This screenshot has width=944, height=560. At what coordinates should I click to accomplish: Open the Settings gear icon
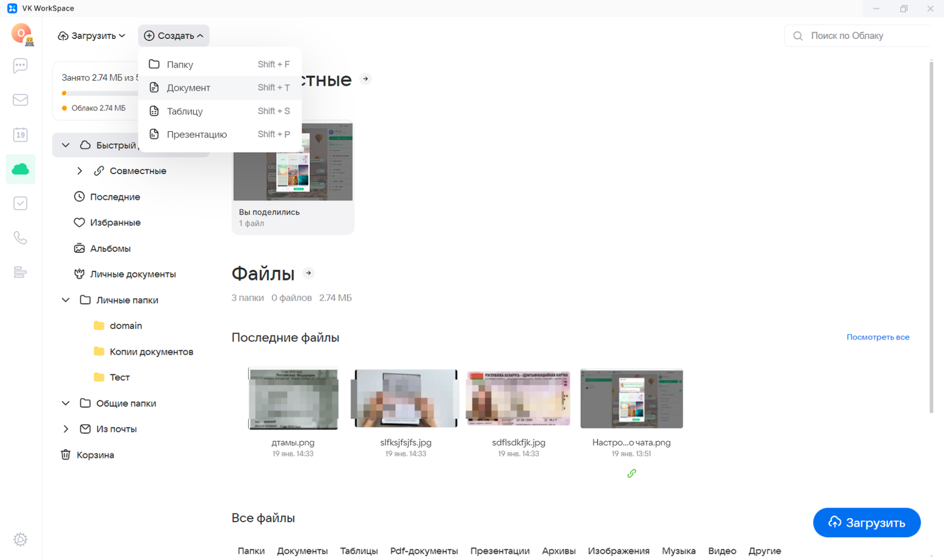pyautogui.click(x=20, y=539)
